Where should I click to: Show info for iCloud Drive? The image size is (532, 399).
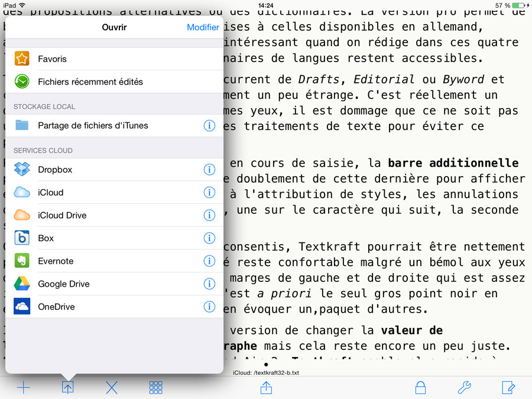tap(209, 215)
